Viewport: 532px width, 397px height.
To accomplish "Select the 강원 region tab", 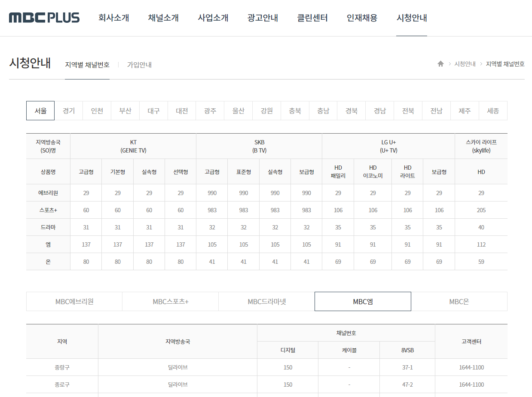I will (x=267, y=110).
